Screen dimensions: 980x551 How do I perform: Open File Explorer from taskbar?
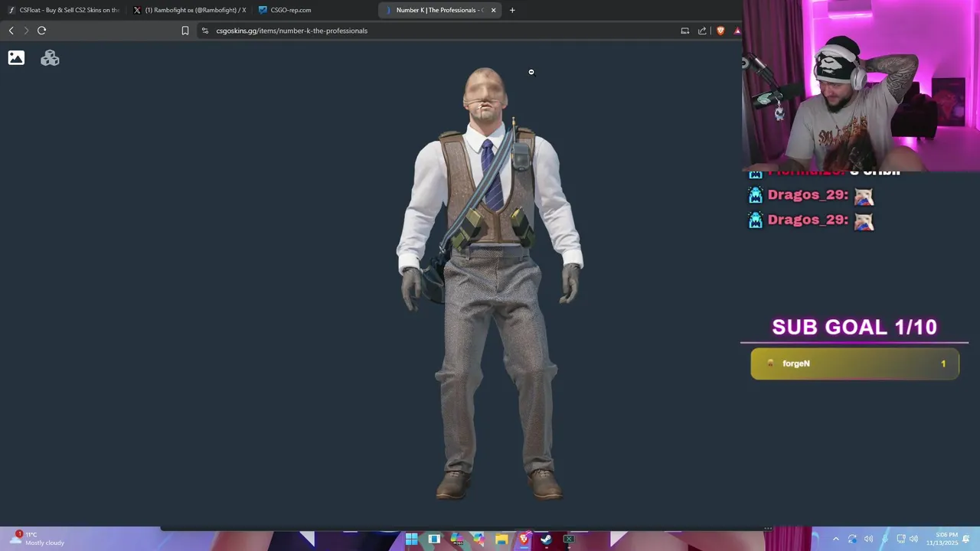(501, 540)
